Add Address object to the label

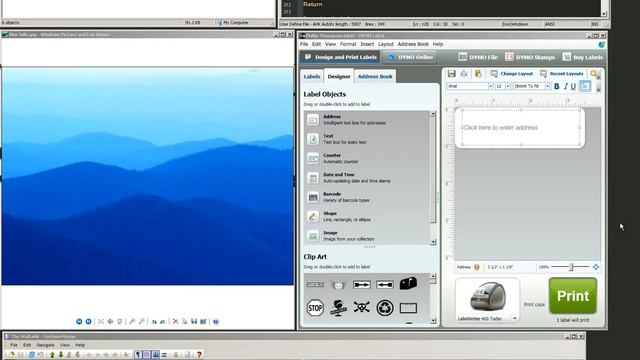coord(367,120)
